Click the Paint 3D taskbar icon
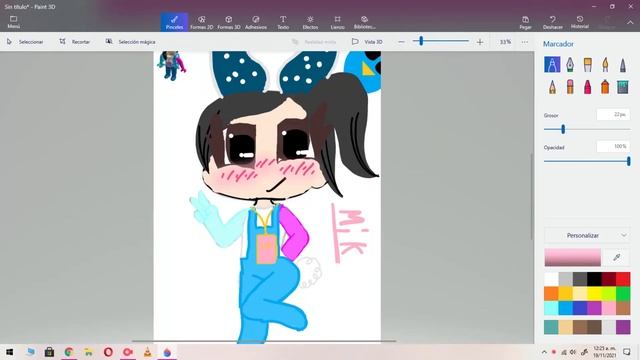The width and height of the screenshot is (640, 360). coord(167,352)
